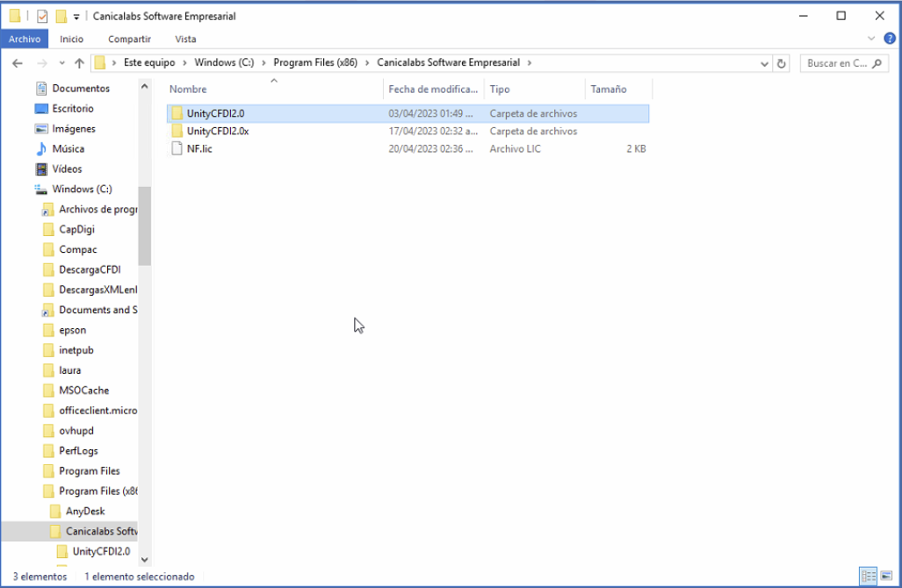This screenshot has width=902, height=588.
Task: Open the DescargasXMLenl folder in tree
Action: (97, 290)
